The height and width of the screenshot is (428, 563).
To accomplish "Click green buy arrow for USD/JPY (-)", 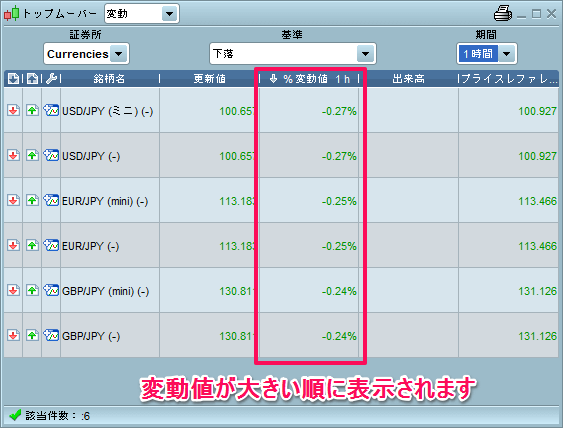I will coord(32,155).
